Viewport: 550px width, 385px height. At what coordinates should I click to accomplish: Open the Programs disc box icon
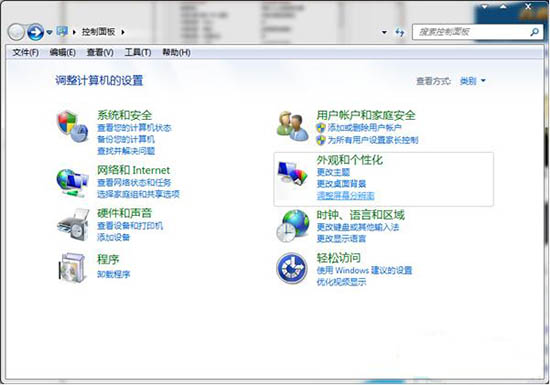(x=73, y=267)
